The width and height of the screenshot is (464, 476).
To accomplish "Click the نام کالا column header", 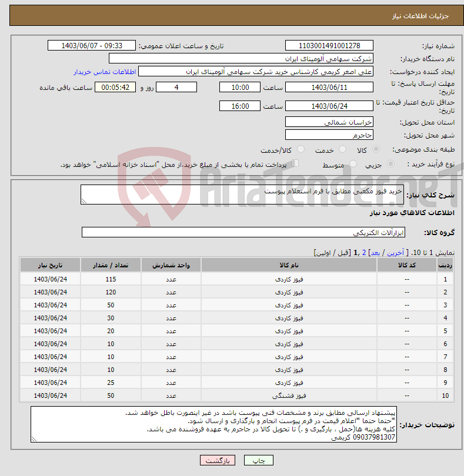I will click(289, 265).
